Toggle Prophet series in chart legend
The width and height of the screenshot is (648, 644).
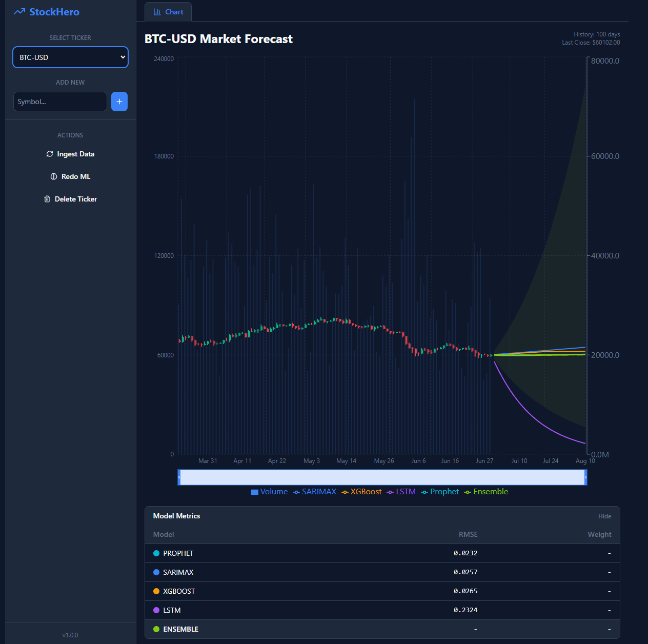point(440,492)
